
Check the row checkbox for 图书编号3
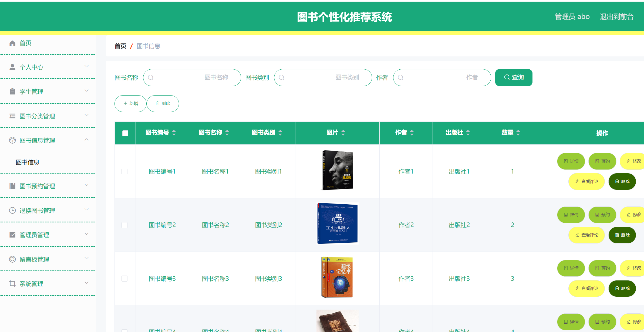(x=124, y=278)
